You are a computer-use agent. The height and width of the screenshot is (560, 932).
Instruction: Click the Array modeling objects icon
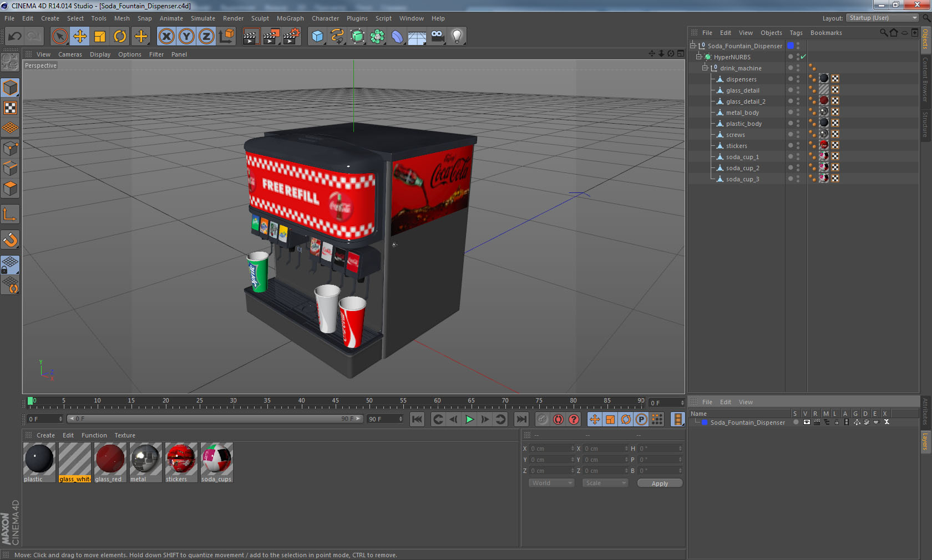(377, 37)
